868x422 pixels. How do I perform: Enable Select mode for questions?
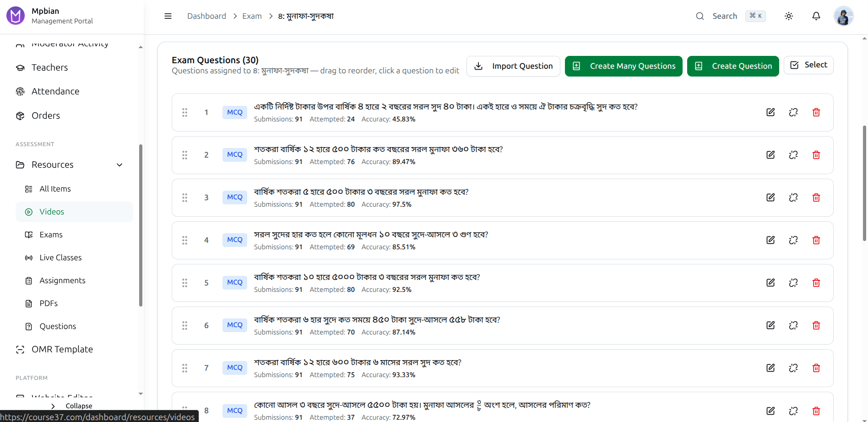(x=808, y=65)
